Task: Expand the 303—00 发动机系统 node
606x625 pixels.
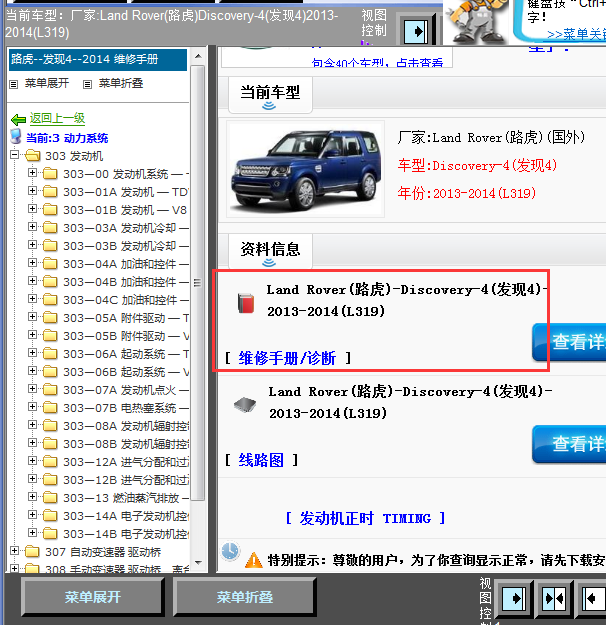Action: point(33,173)
